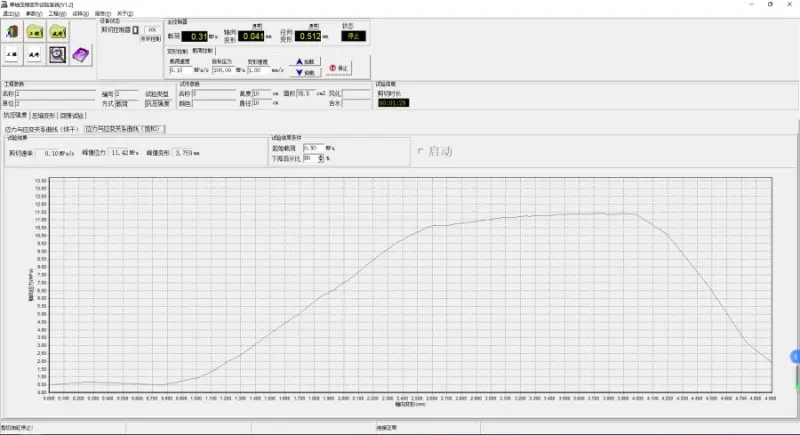Select the 回弹试验 tab
The image size is (800, 435).
click(x=72, y=116)
